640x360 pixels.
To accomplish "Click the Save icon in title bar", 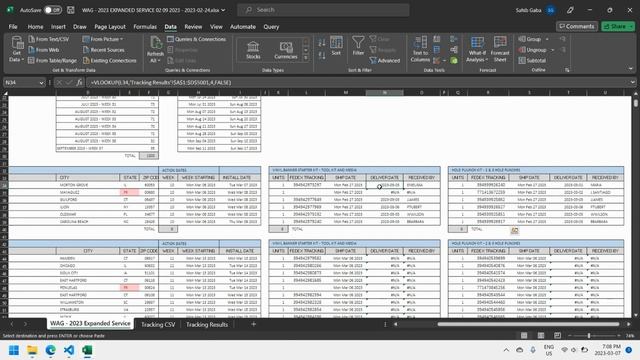I will coord(71,10).
